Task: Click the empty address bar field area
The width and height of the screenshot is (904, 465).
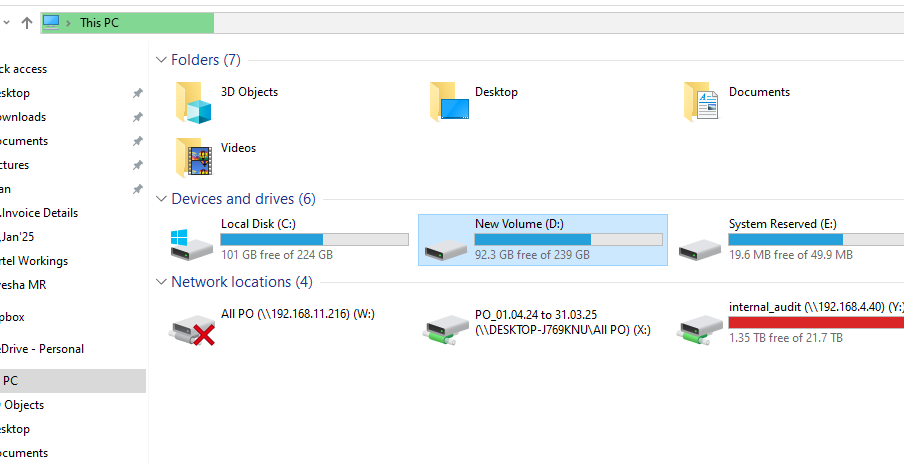Action: 558,23
